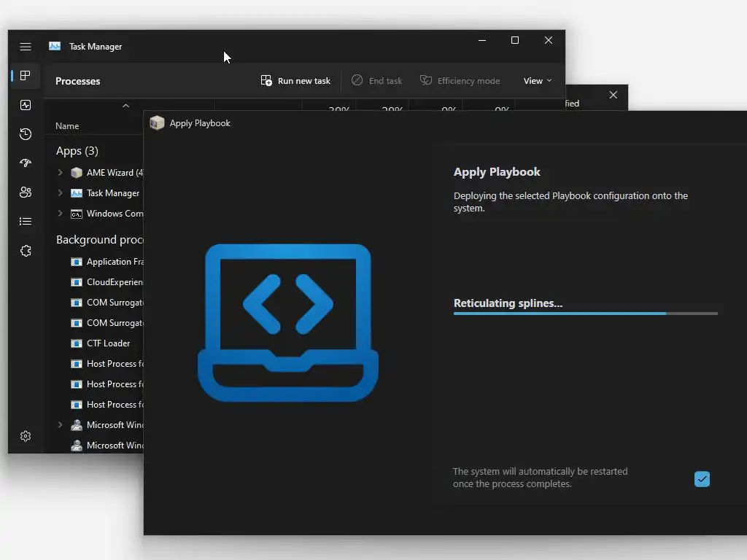Screen dimensions: 747x560
Task: Select Processes page icon in sidebar
Action: click(26, 76)
